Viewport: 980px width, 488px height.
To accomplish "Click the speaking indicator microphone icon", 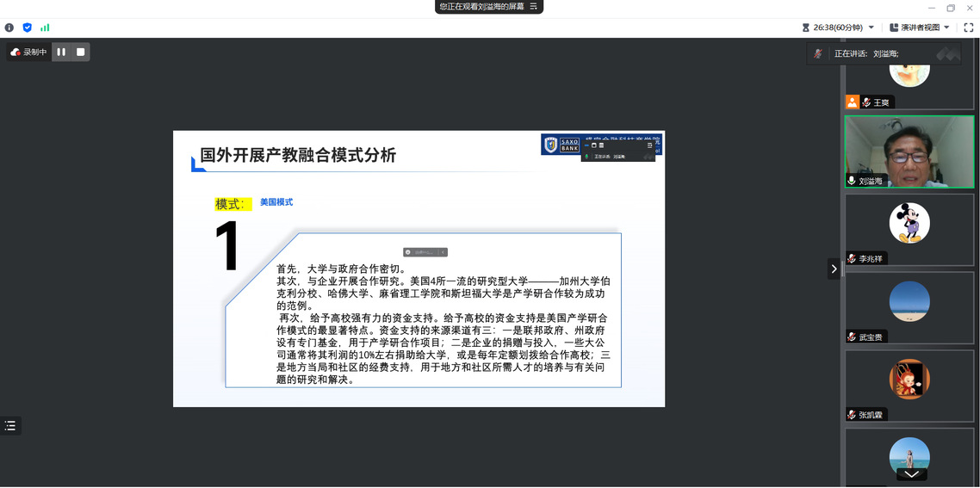I will coord(818,53).
